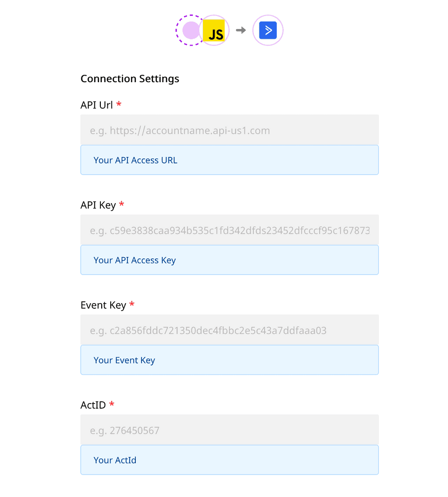Image resolution: width=448 pixels, height=497 pixels.
Task: Click the red asterisk beside API Url
Action: tap(119, 104)
